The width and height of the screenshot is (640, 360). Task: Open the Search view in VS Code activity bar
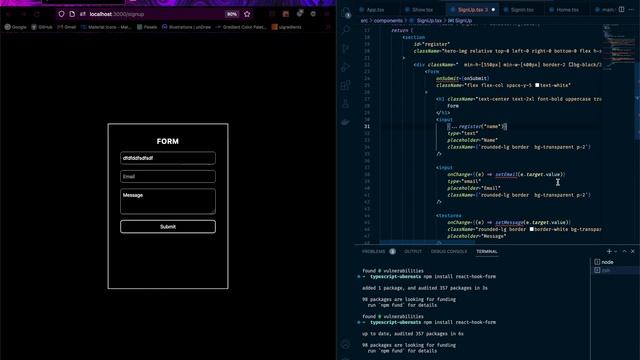tap(346, 29)
